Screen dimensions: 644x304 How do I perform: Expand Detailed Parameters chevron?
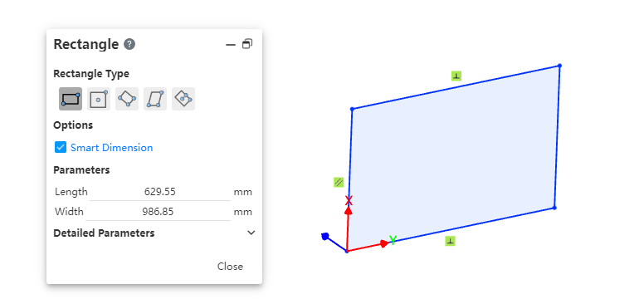click(x=251, y=233)
